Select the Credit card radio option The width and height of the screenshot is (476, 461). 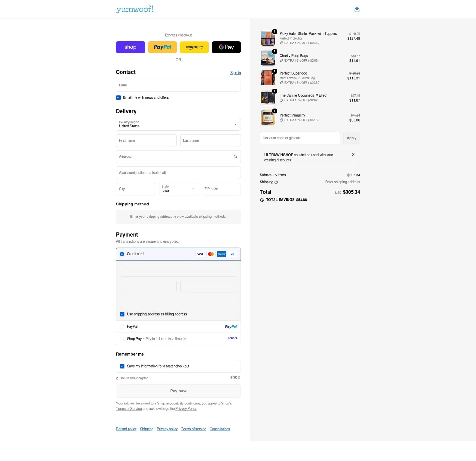(122, 254)
